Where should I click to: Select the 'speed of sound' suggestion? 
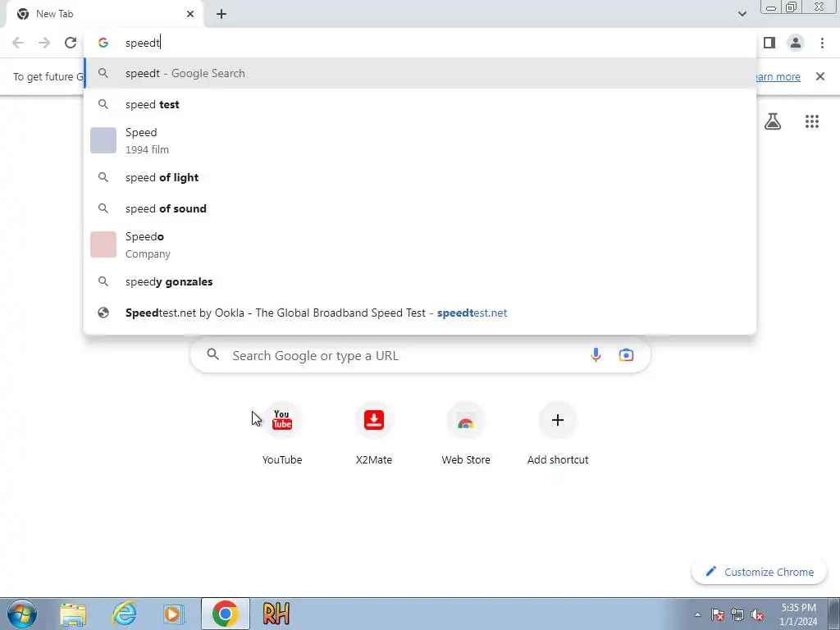[x=420, y=208]
